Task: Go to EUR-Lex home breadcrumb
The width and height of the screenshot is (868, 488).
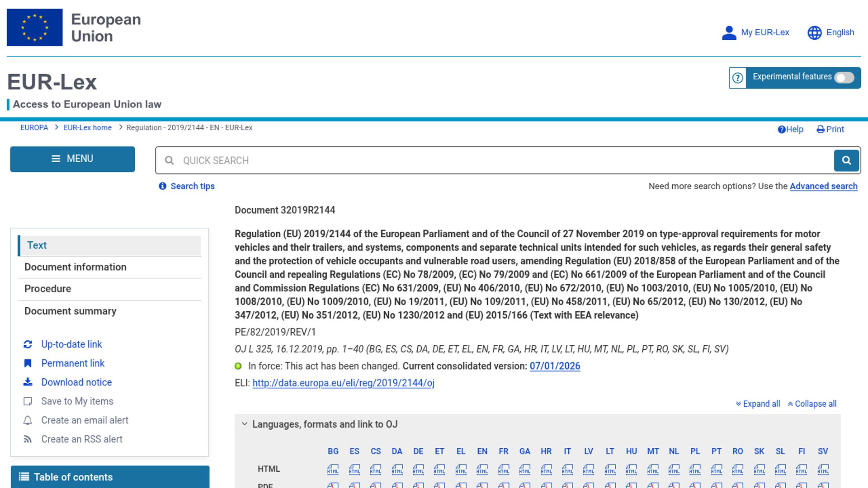Action: pos(87,128)
